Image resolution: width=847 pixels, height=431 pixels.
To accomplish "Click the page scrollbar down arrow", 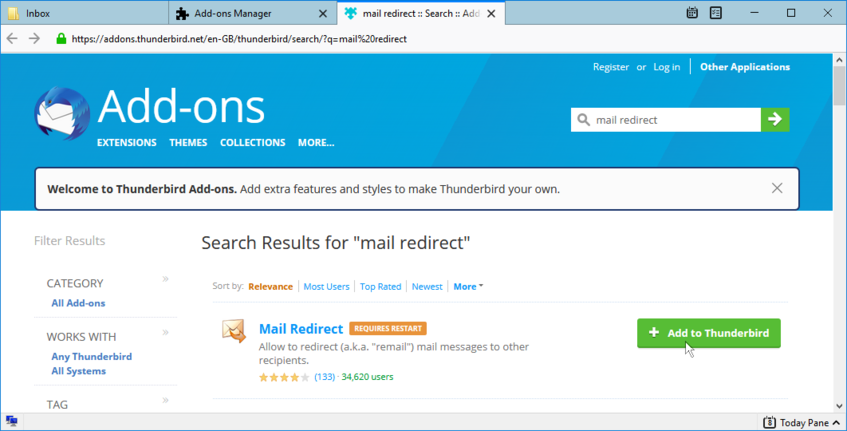I will 839,406.
